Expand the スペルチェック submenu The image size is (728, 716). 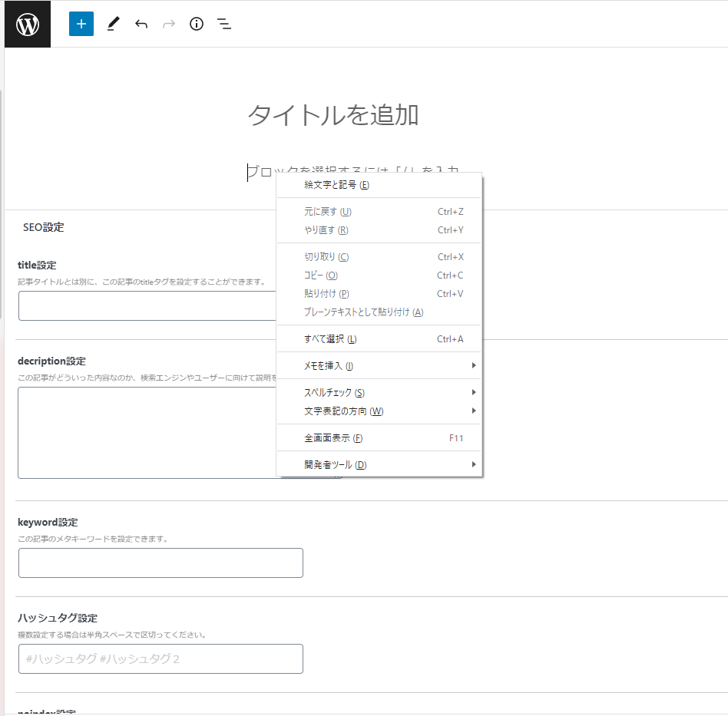click(x=379, y=393)
